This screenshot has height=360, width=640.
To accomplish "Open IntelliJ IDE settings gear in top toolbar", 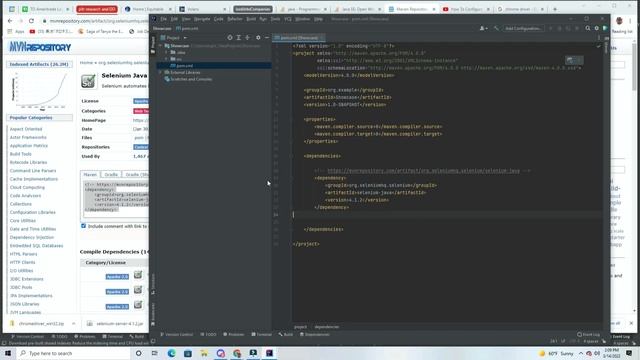I will point(596,28).
